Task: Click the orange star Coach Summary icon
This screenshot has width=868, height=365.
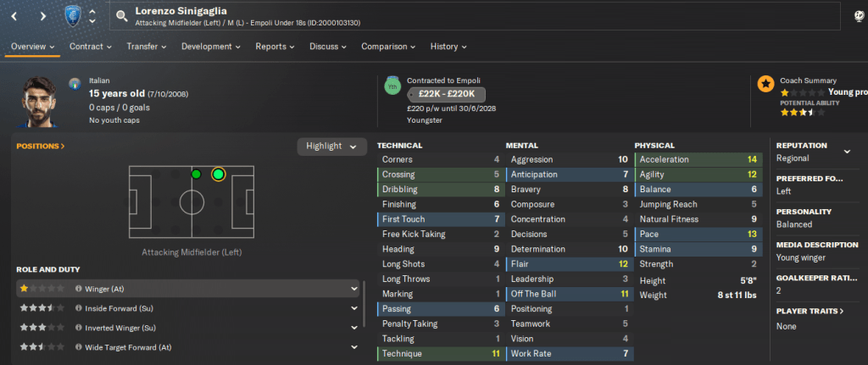Action: 765,84
